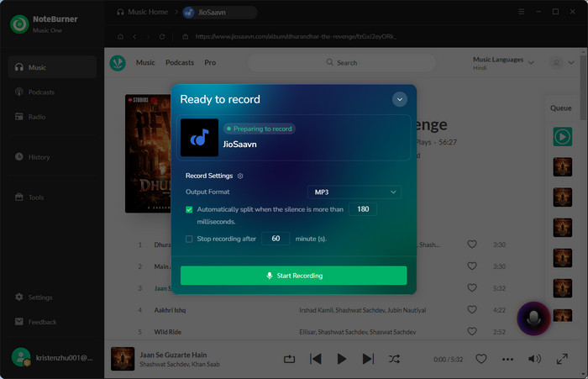The width and height of the screenshot is (588, 379).
Task: Click the user profile avatar in web header
Action: 556,63
